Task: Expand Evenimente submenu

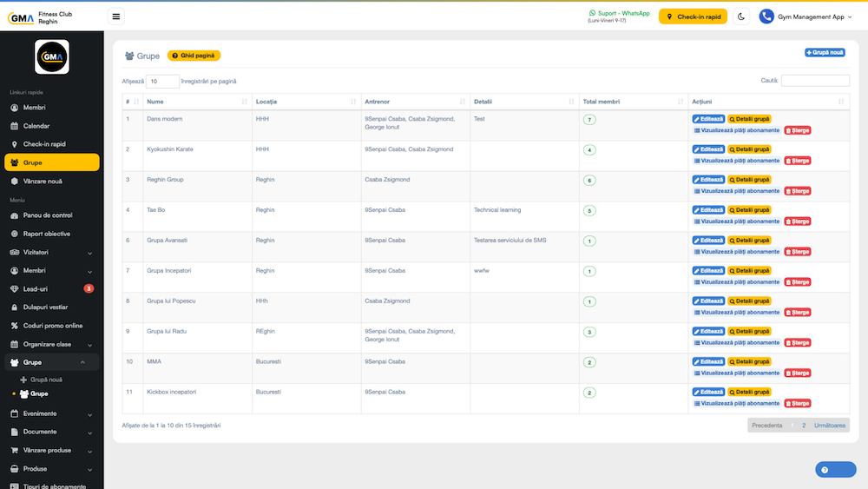Action: (52, 413)
